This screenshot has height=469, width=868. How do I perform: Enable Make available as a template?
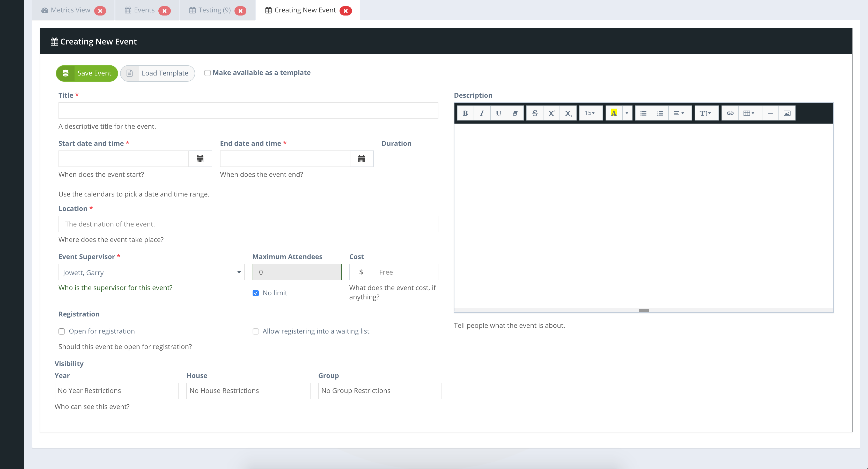tap(208, 73)
